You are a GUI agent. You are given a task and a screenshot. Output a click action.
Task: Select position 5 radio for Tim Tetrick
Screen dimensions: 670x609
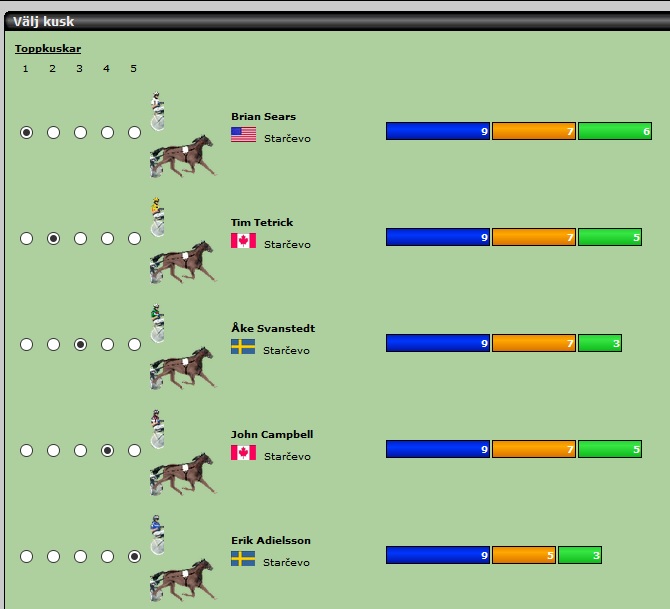pyautogui.click(x=134, y=238)
